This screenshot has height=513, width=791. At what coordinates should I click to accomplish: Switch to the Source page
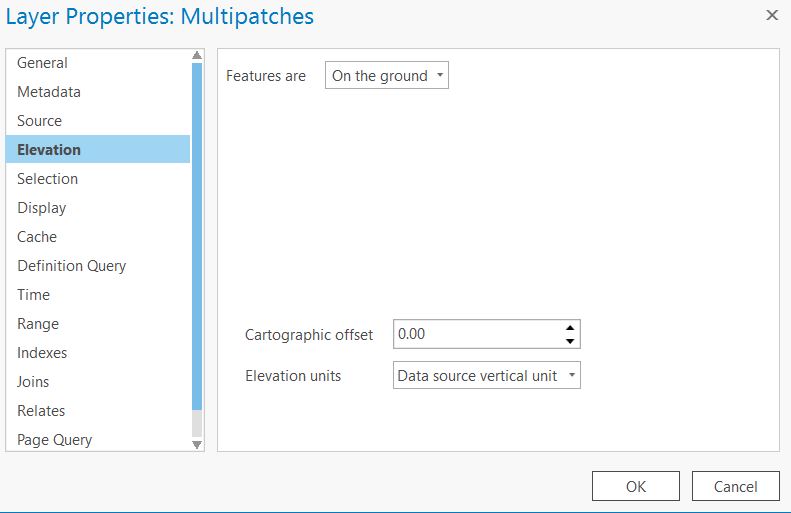pos(39,121)
